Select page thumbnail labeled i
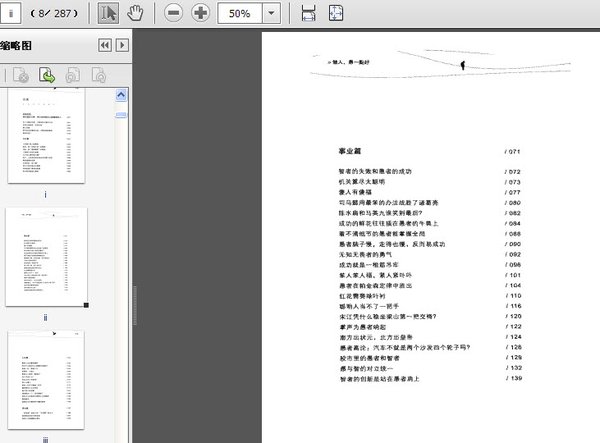The height and width of the screenshot is (443, 600). pyautogui.click(x=46, y=136)
